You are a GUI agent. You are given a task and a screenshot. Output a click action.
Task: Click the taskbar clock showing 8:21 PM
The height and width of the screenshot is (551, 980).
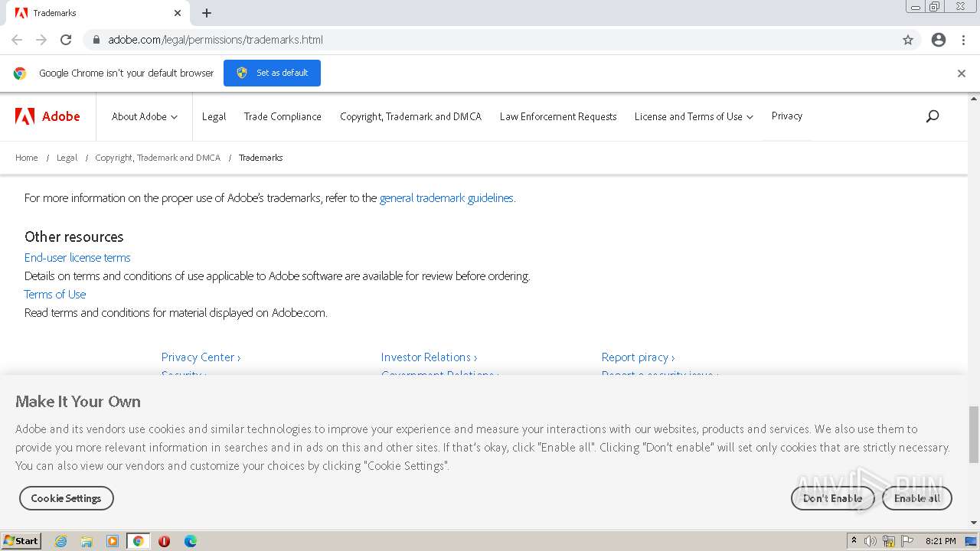click(x=940, y=541)
